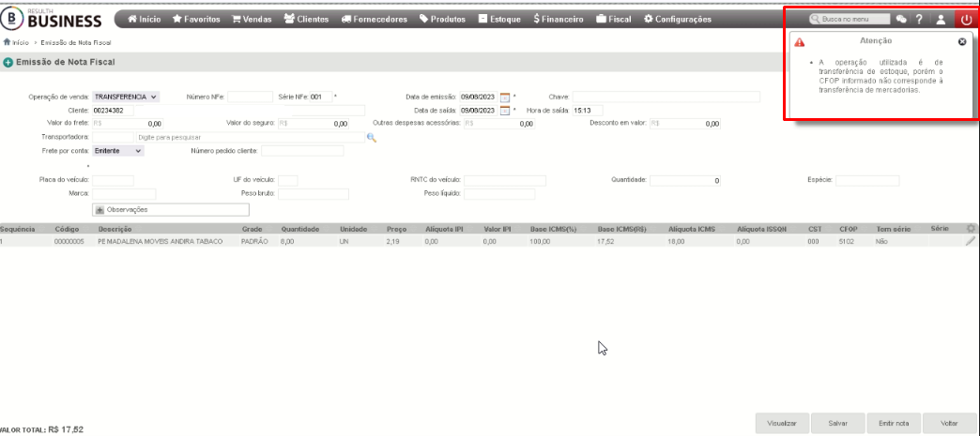Viewport: 980px width, 436px height.
Task: Open the Frete por conta dropdown
Action: coord(118,151)
